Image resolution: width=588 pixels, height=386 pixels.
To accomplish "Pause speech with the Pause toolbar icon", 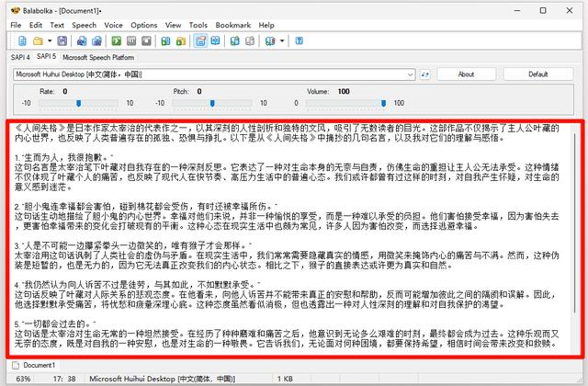I will (x=131, y=41).
